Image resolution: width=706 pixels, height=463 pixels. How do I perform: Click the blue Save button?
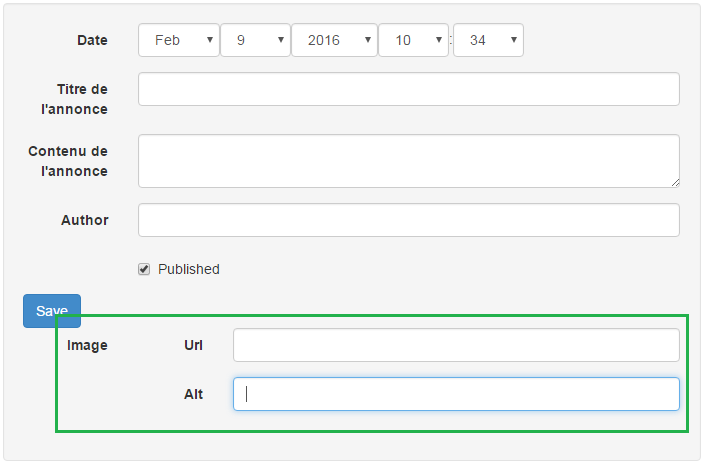(x=52, y=311)
